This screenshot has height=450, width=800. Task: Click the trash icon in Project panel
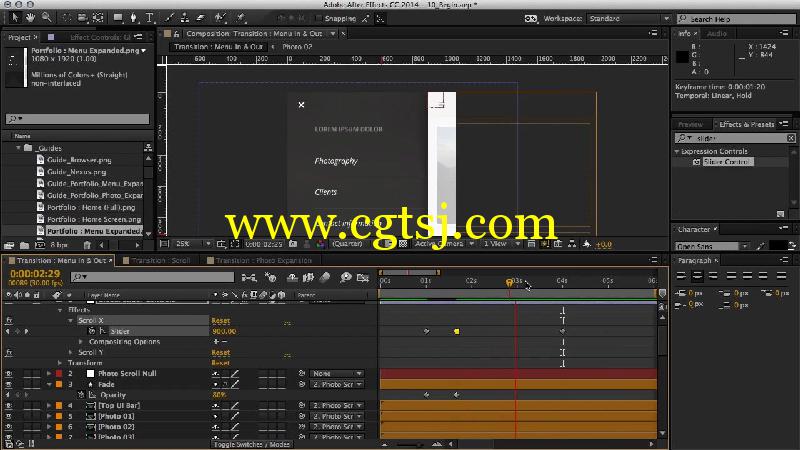[x=87, y=245]
